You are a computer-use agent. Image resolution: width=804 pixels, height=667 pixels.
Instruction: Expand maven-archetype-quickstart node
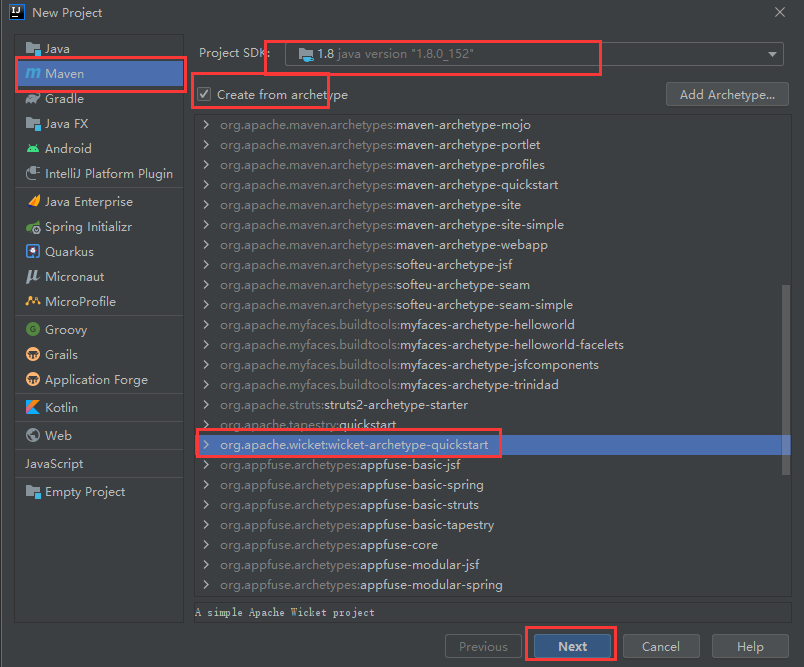(206, 185)
